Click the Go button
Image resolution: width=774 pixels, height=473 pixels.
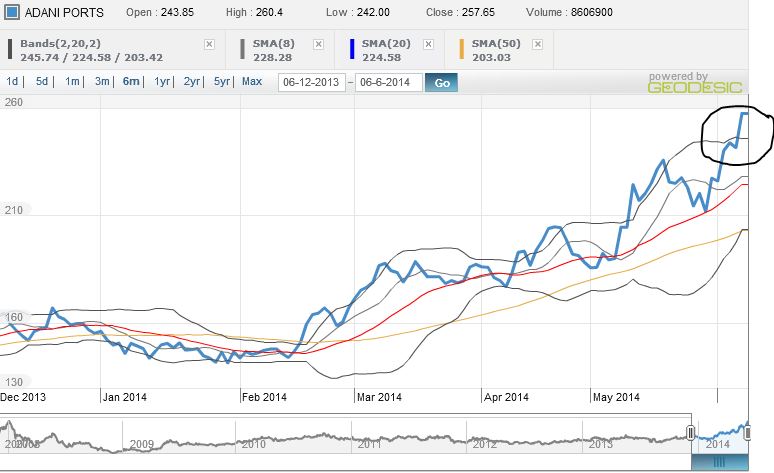tap(441, 82)
